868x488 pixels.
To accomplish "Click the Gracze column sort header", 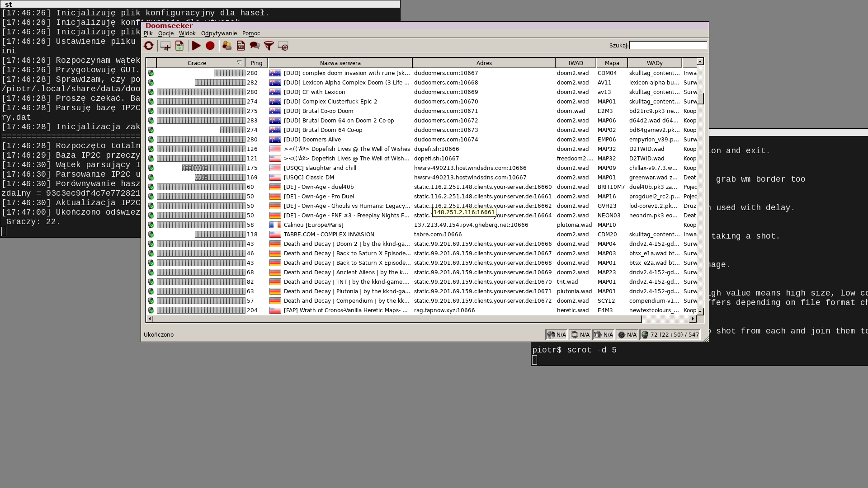I will pyautogui.click(x=197, y=63).
